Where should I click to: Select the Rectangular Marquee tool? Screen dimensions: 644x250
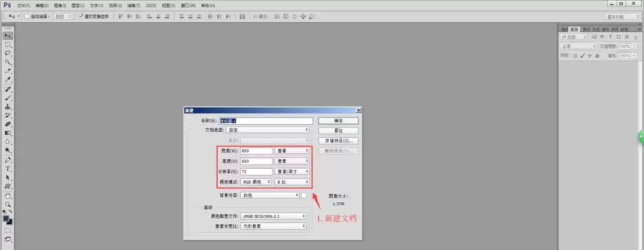pos(8,44)
